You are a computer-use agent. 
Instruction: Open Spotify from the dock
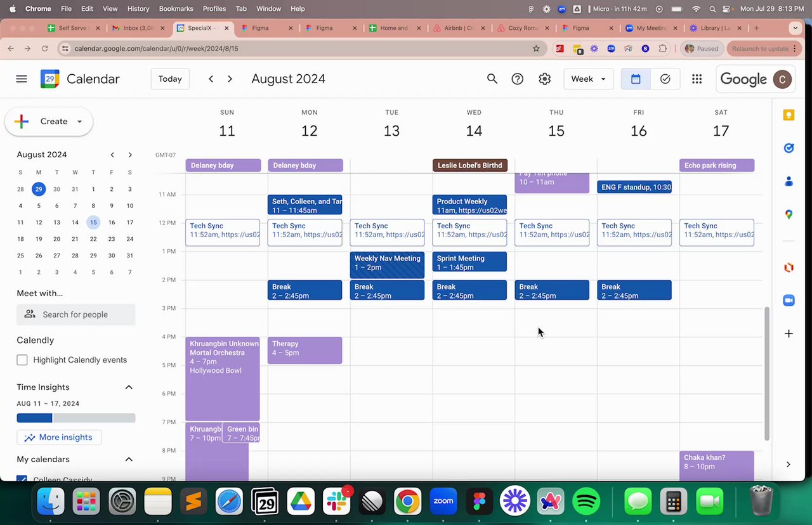click(586, 502)
